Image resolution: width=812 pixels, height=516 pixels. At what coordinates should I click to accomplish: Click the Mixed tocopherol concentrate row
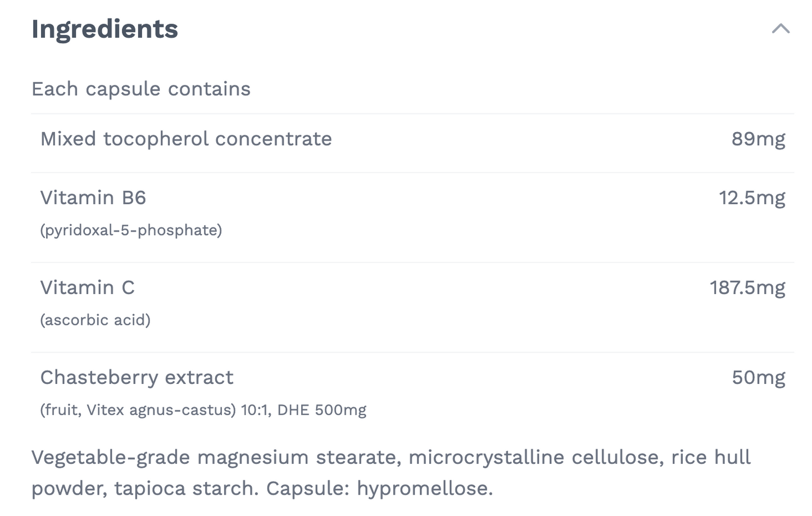coord(185,139)
